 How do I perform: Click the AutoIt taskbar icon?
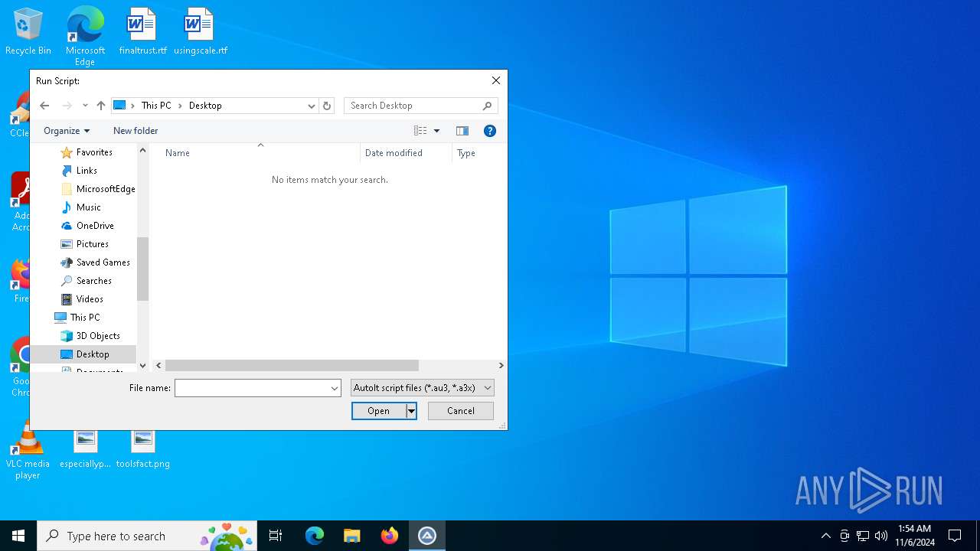[x=427, y=536]
